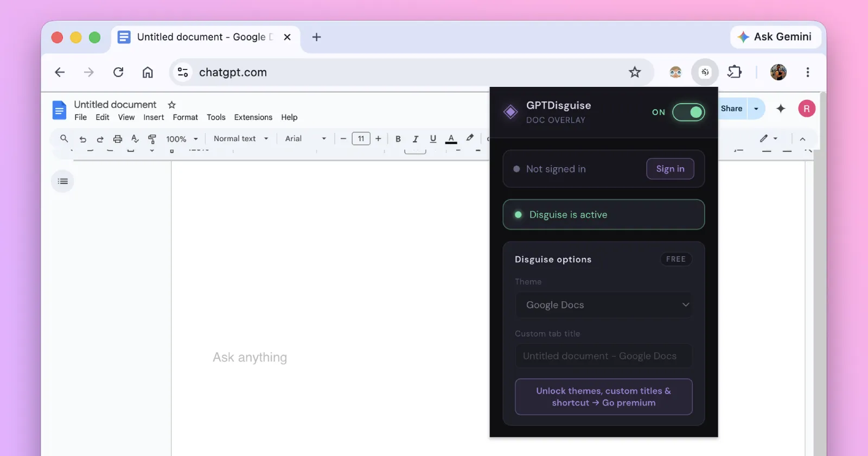View site information icon in address bar
Screen dimensions: 868x456
click(x=183, y=72)
